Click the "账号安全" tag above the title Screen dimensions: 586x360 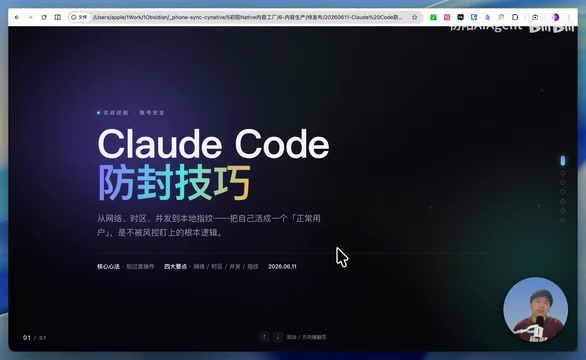152,113
